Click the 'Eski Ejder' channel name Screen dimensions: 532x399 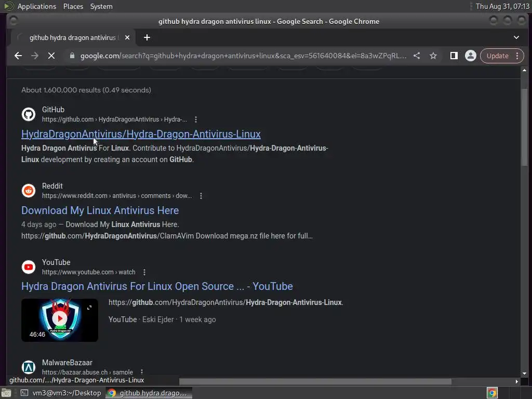pos(158,320)
